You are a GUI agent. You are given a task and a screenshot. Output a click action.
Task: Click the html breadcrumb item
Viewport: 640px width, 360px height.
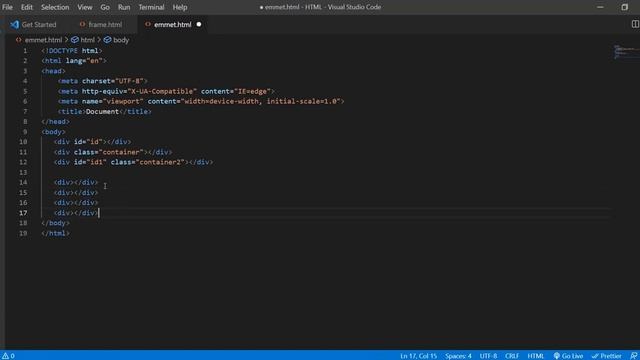[x=87, y=40]
